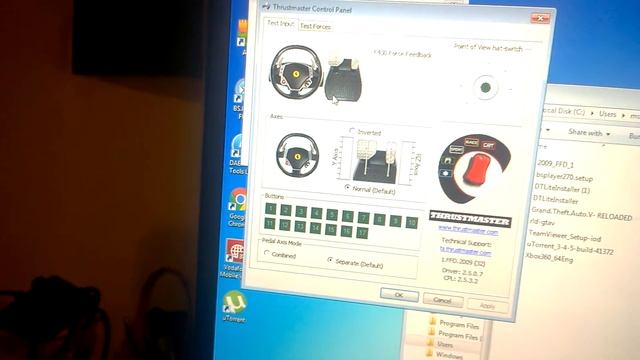The width and height of the screenshot is (640, 360).
Task: Click the point of view hat-switch indicator
Action: (485, 87)
